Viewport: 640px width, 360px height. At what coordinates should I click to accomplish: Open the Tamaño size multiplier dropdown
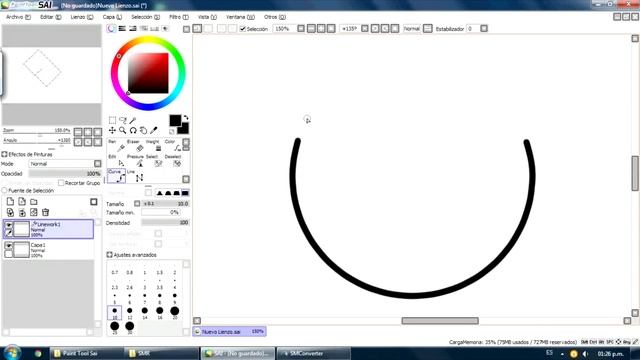pos(137,204)
